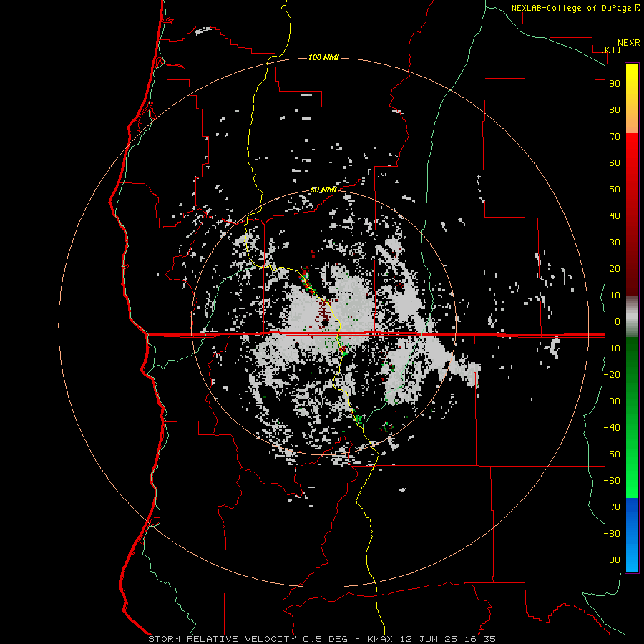644x644 pixels.
Task: Click the -60 value on the velocity scale
Action: [612, 481]
